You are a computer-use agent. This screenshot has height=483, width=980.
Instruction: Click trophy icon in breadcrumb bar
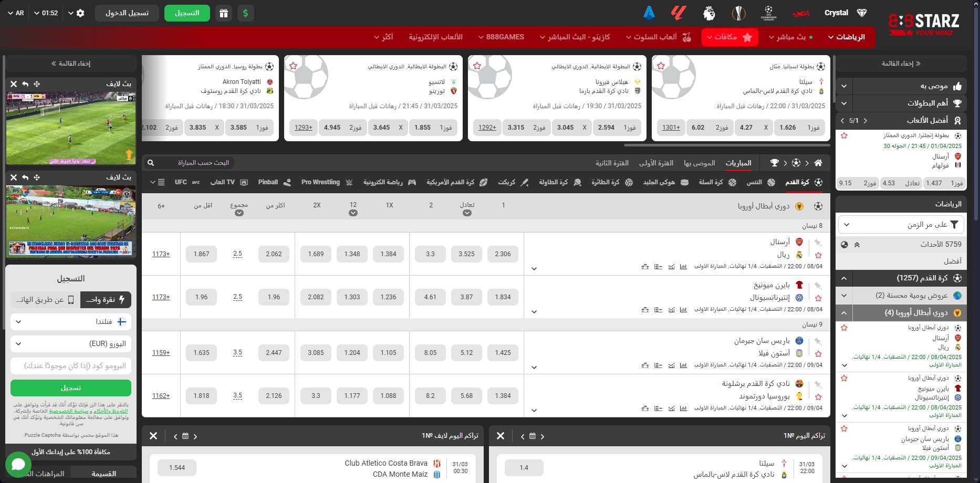pos(775,163)
